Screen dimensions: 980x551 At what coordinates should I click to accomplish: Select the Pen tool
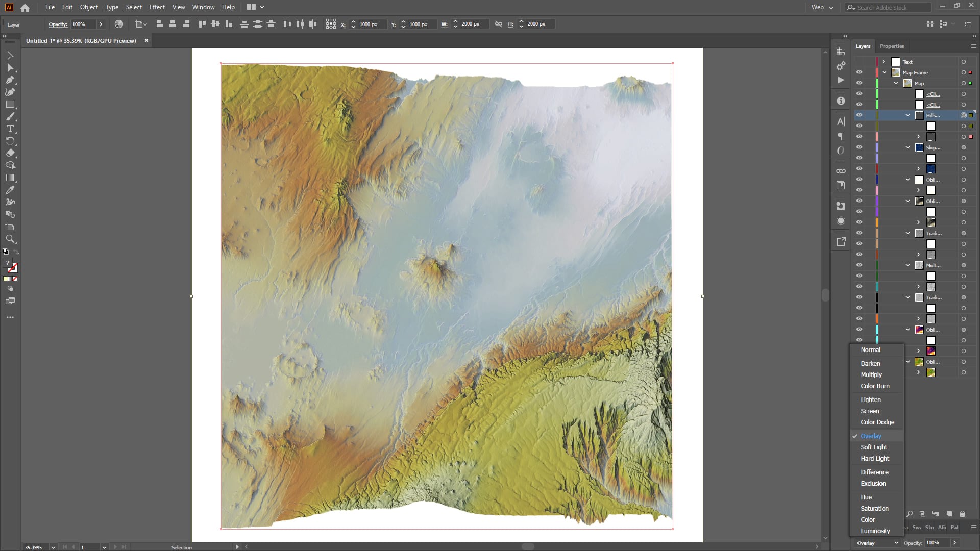10,80
